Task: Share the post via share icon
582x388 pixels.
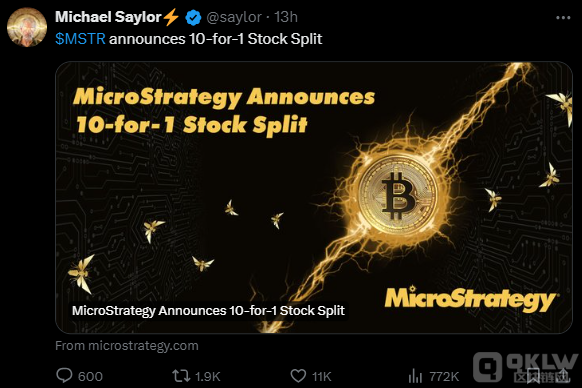Action: click(x=563, y=376)
